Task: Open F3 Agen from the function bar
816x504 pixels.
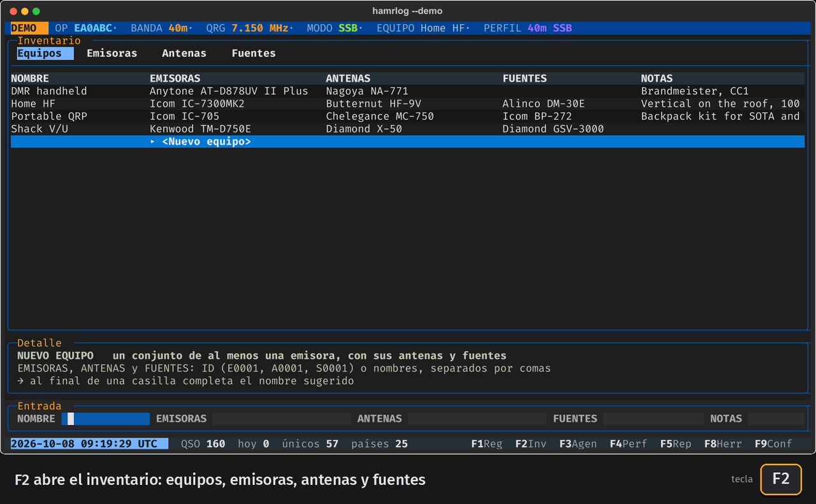Action: 578,444
